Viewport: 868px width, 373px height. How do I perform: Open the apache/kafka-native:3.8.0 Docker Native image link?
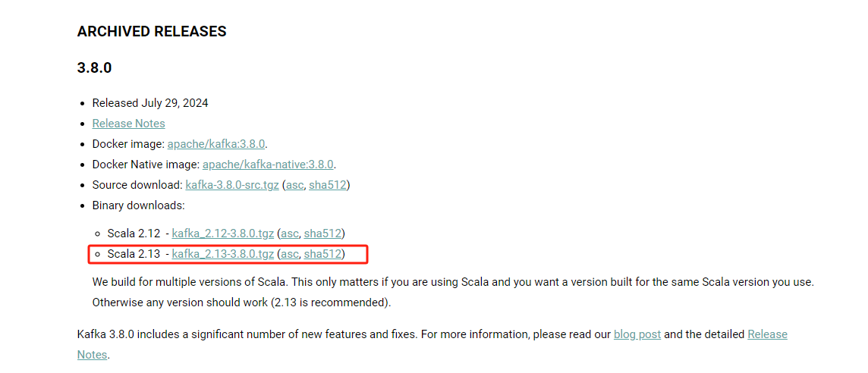(269, 165)
